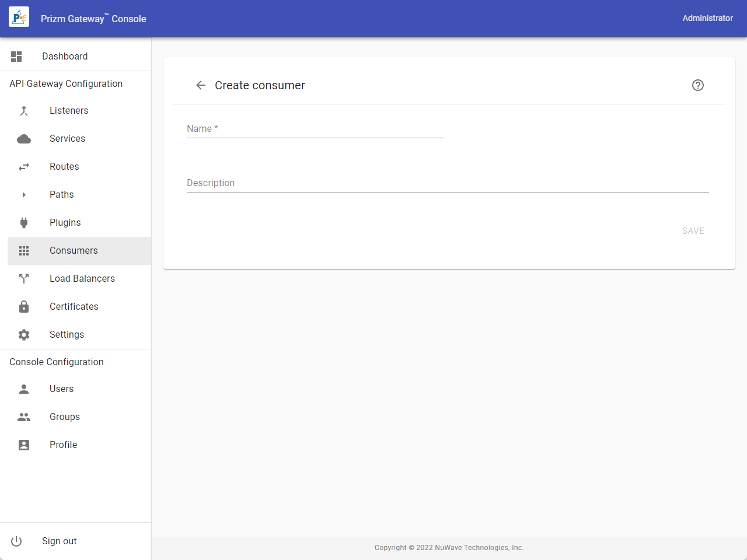The image size is (747, 560).
Task: Click the Prizm Gateway logo icon
Action: [19, 17]
